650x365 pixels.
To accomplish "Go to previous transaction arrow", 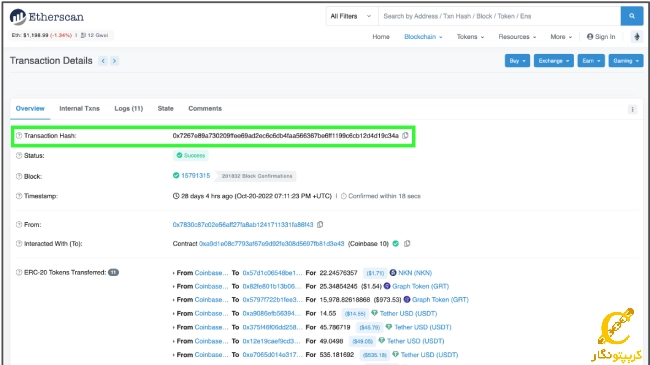I will point(103,61).
